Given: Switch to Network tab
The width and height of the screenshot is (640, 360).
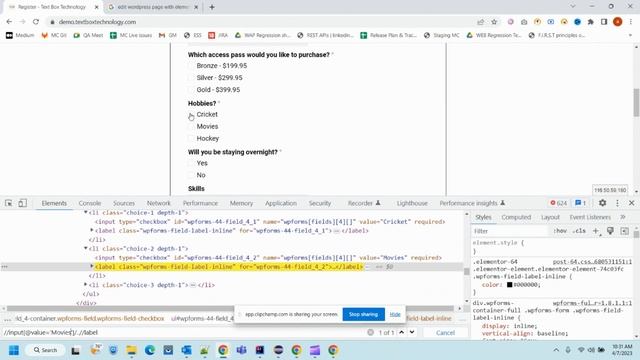Looking at the screenshot, I should (x=159, y=203).
